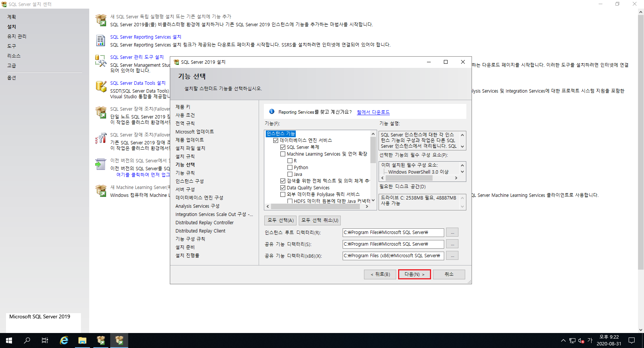Click features list vertical scrollbar thumb
Viewport: 644px width, 348px height.
[373, 150]
